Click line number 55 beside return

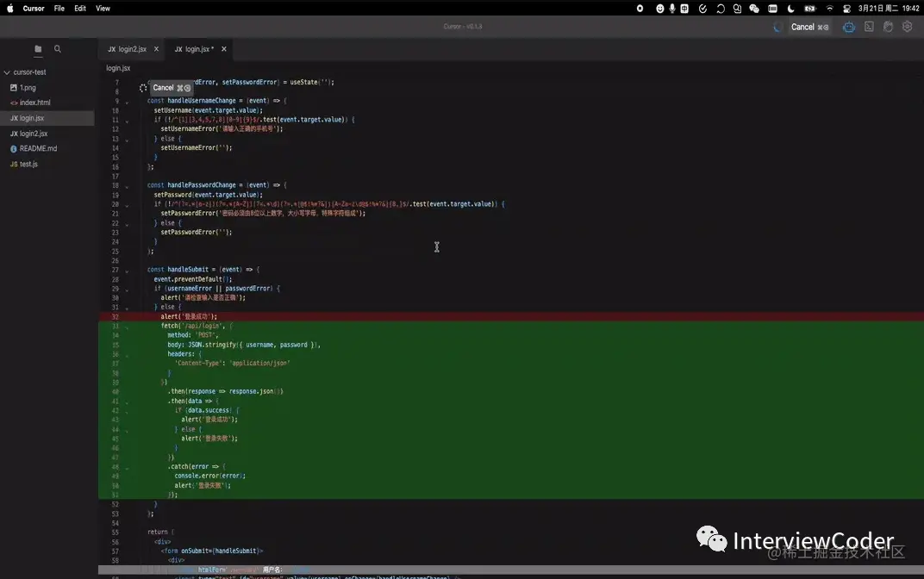(x=115, y=532)
